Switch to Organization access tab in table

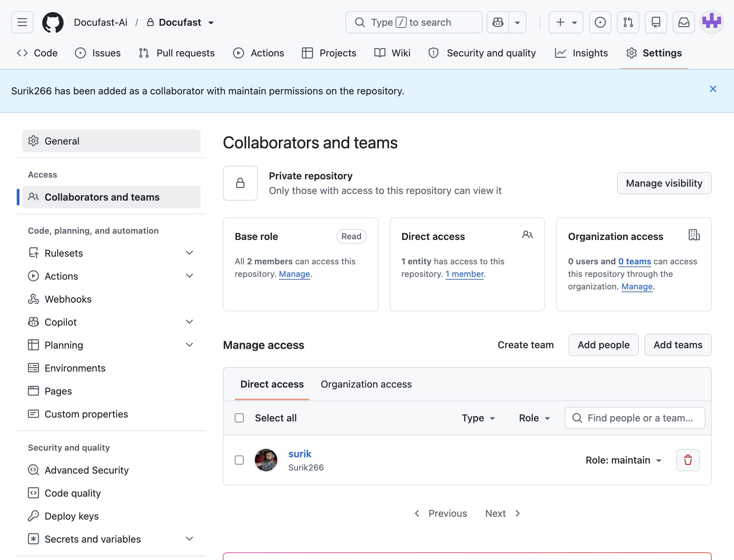point(366,384)
